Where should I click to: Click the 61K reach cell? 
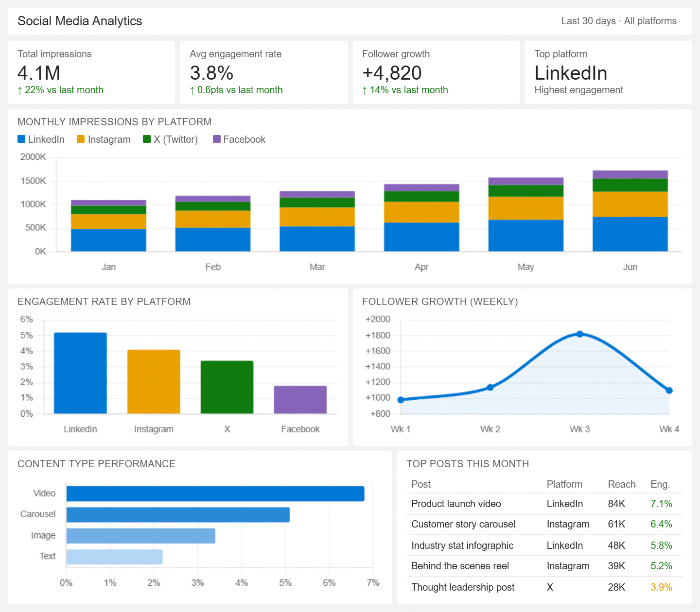pyautogui.click(x=616, y=524)
